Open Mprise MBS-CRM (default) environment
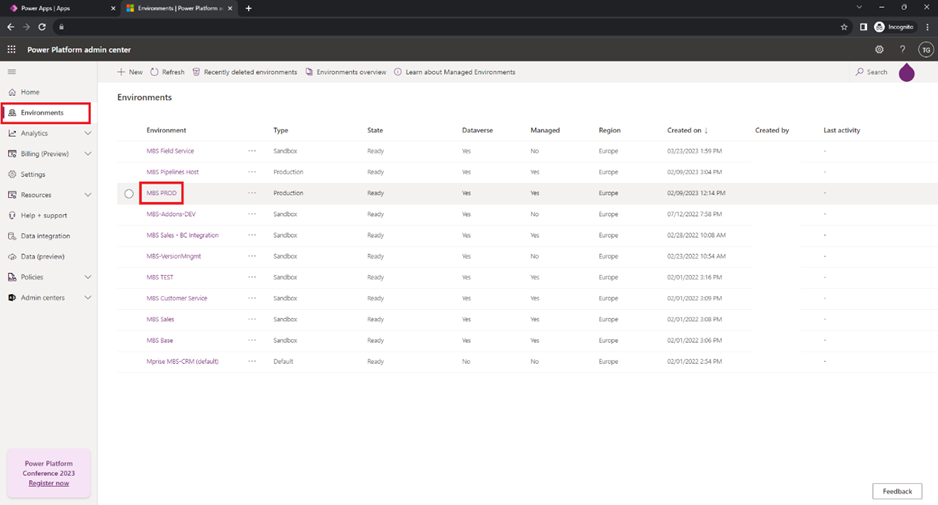The image size is (938, 505). tap(182, 361)
